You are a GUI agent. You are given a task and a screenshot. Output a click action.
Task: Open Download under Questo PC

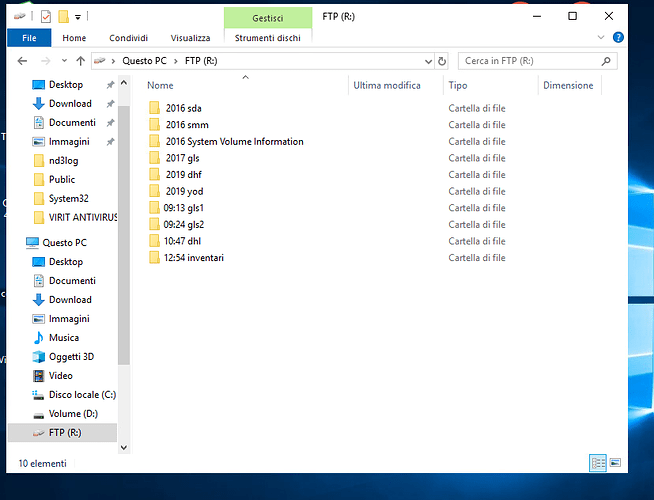click(x=70, y=300)
